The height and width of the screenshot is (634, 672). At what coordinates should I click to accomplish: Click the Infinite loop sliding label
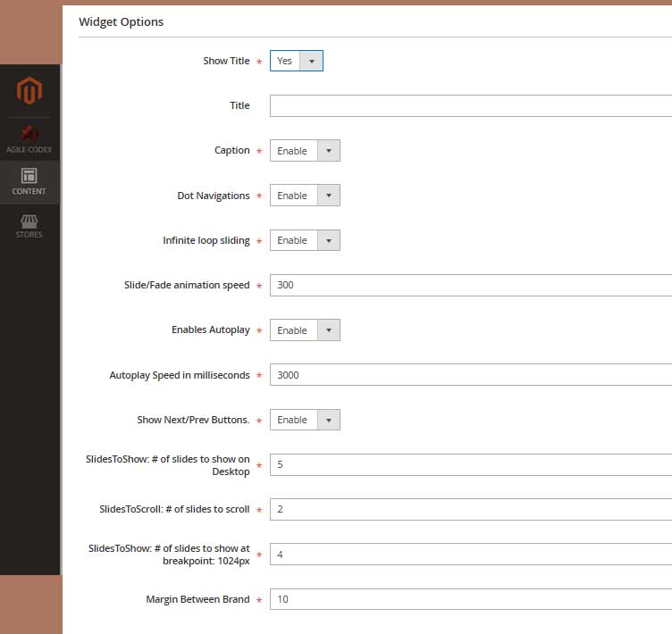(206, 240)
